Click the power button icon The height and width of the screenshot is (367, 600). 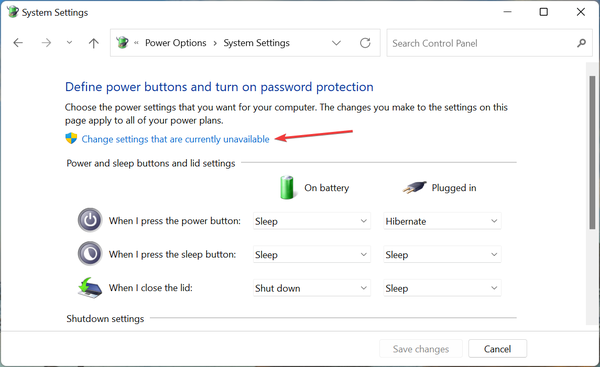pos(90,220)
